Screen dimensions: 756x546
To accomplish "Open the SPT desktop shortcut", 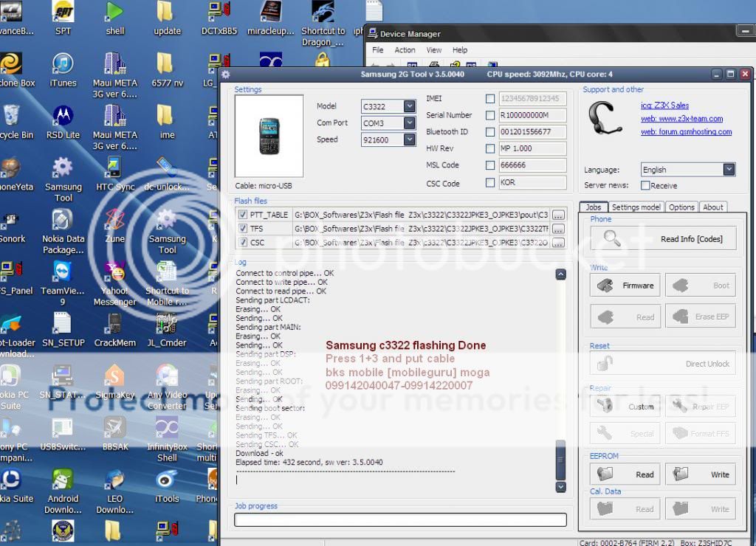I will click(x=63, y=18).
